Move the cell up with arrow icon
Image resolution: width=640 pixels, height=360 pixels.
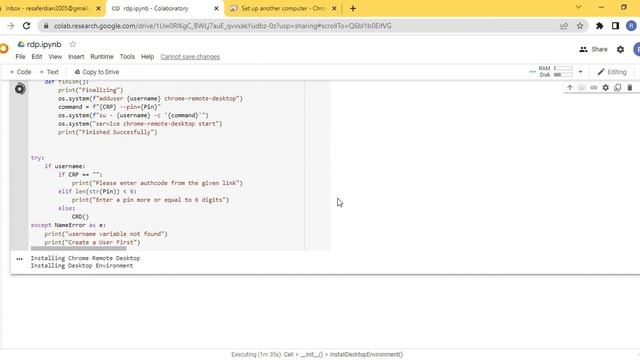coord(570,87)
